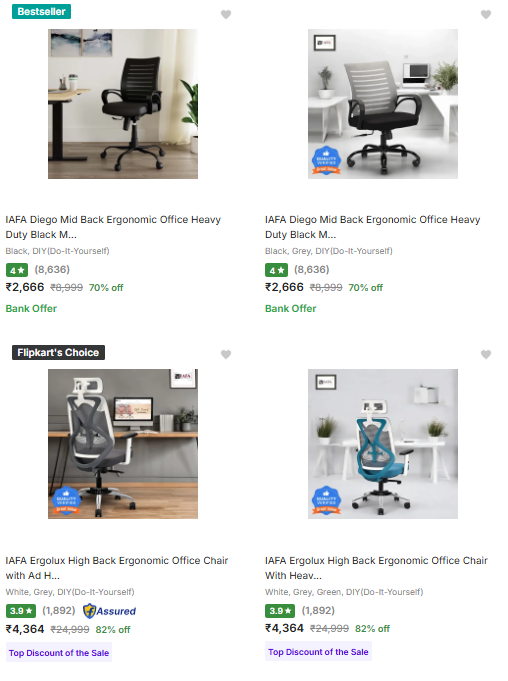Click the 3.9 star rating beside Assured
The image size is (508, 681).
[x=21, y=611]
